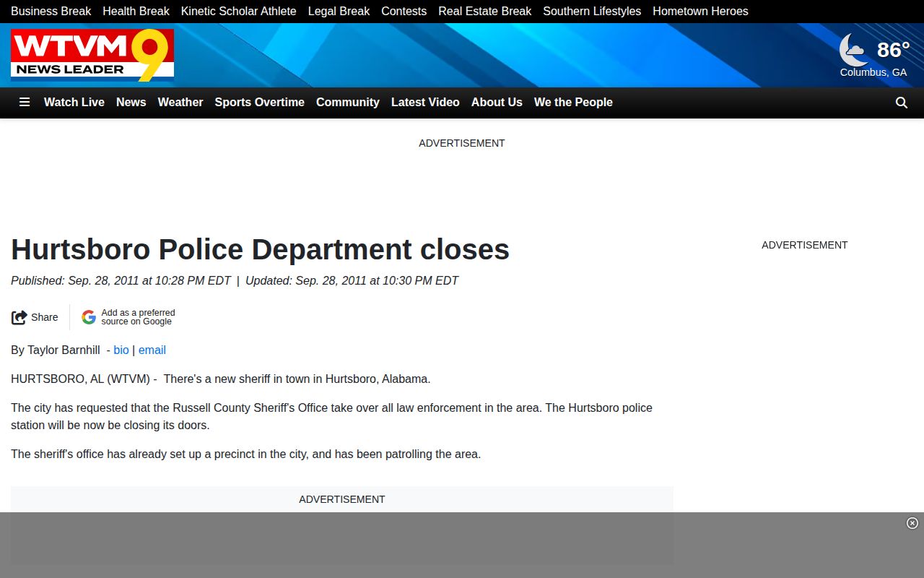Open Latest Video section
The width and height of the screenshot is (924, 578).
pyautogui.click(x=425, y=103)
